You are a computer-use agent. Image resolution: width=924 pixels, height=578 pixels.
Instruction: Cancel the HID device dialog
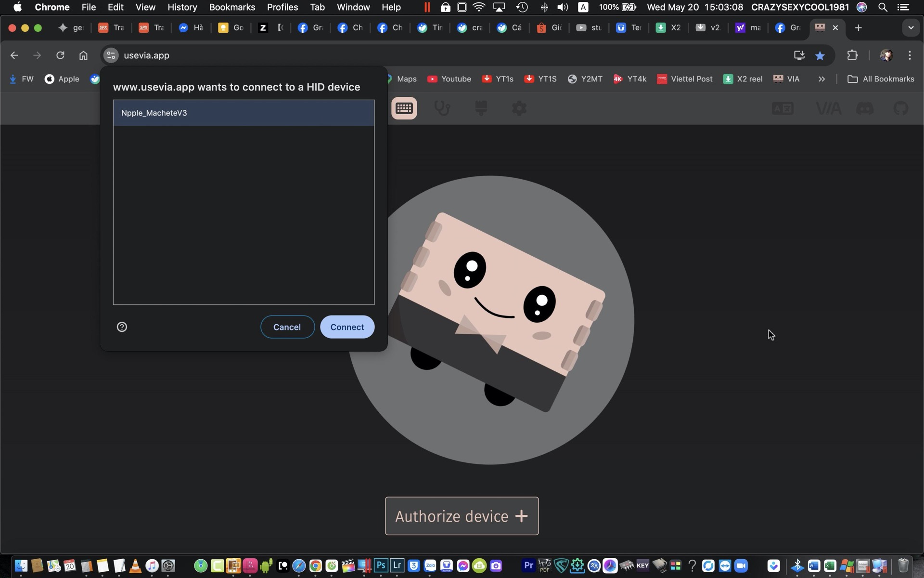click(287, 327)
